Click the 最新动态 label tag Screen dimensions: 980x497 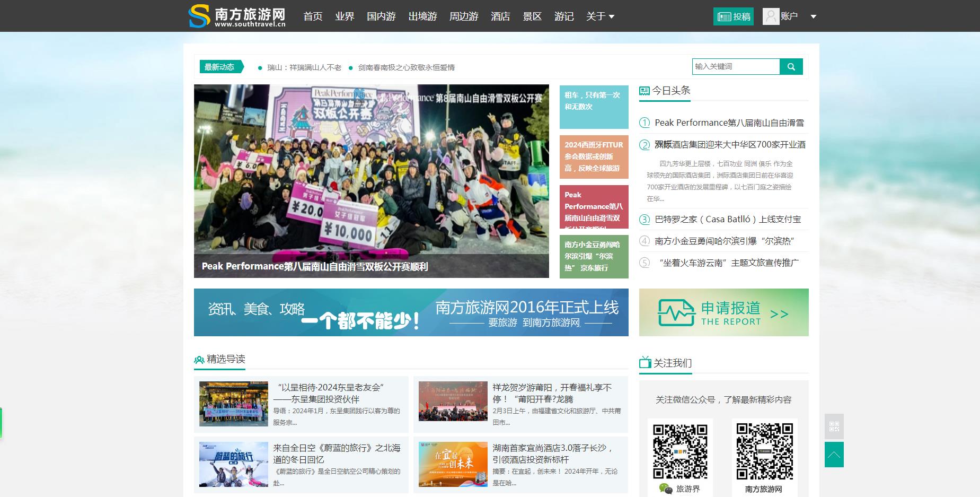[222, 67]
